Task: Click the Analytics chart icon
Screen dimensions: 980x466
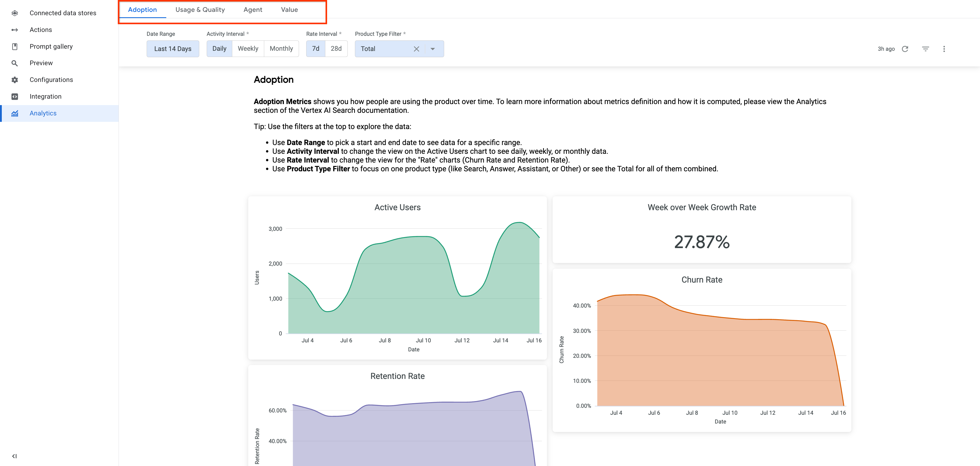Action: pos(14,113)
